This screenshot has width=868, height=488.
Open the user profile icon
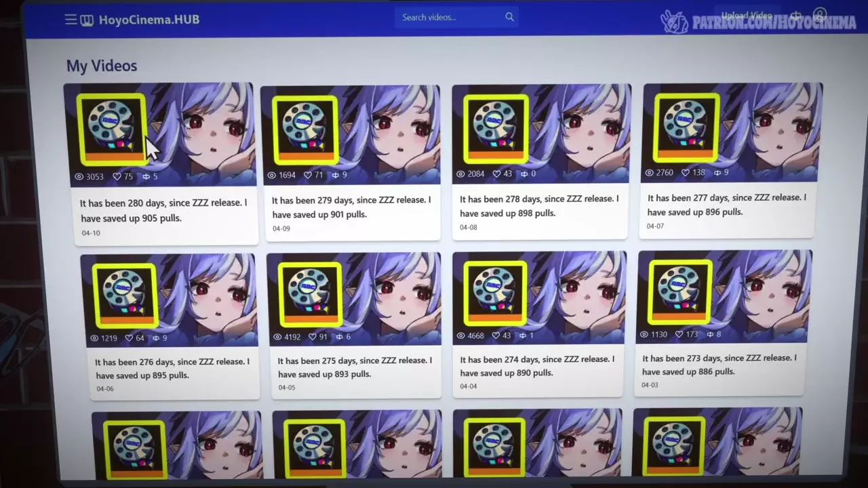pos(820,15)
